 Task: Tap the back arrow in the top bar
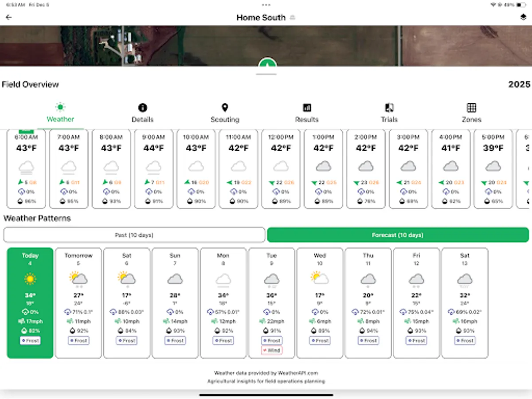coord(9,17)
